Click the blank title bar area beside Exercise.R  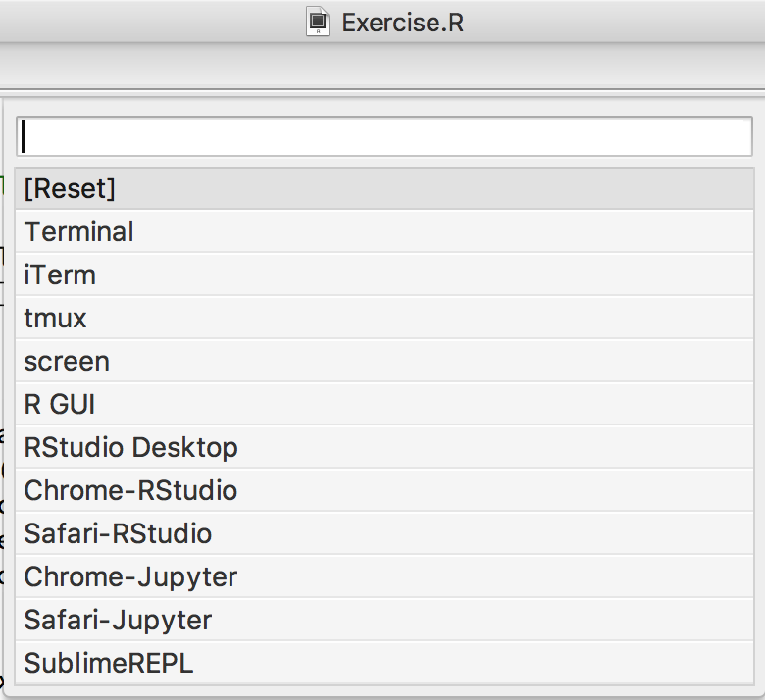[610, 22]
